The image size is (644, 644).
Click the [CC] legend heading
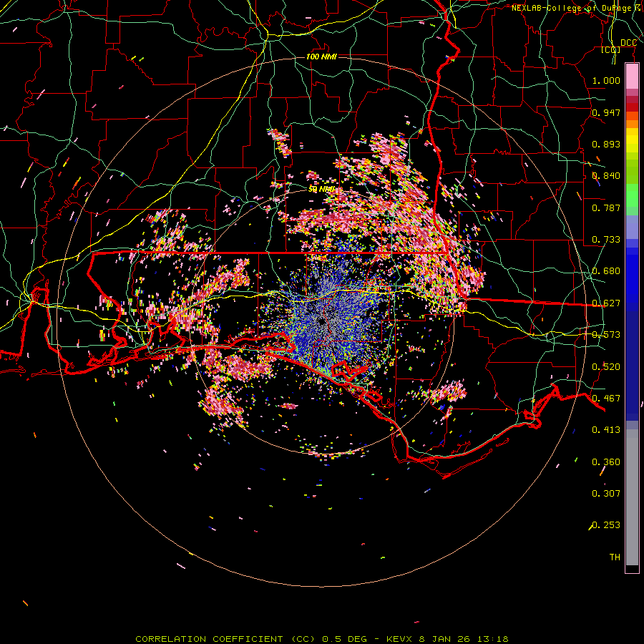[611, 49]
